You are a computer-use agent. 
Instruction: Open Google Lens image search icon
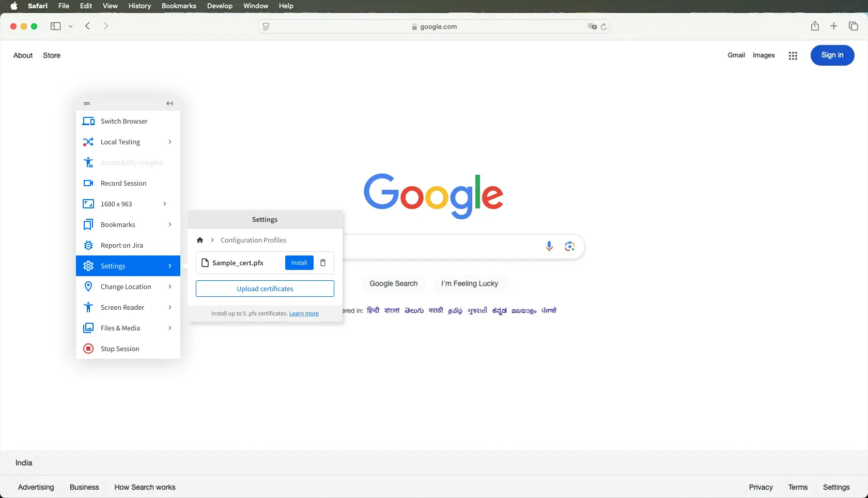(x=569, y=246)
